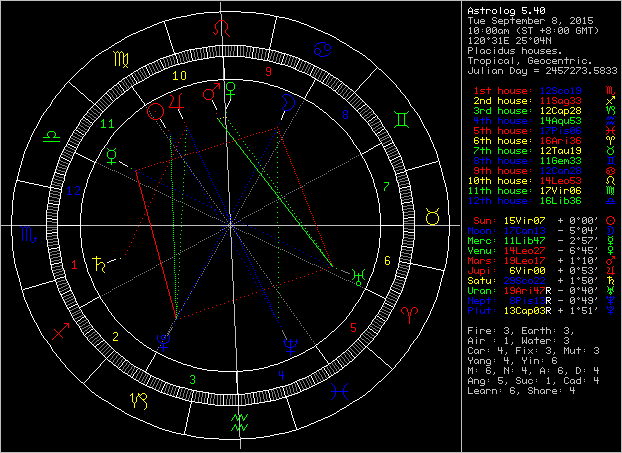Select the green Venus glyph on the wheel
Viewport: 622px width, 453px height.
[x=229, y=93]
